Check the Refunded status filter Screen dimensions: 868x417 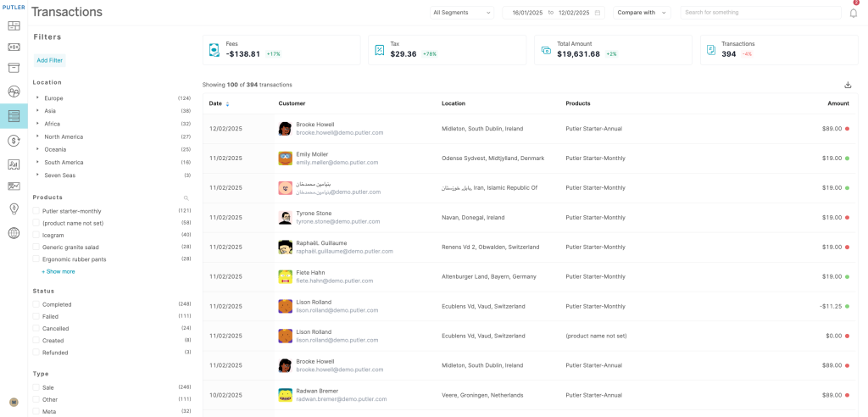(36, 353)
